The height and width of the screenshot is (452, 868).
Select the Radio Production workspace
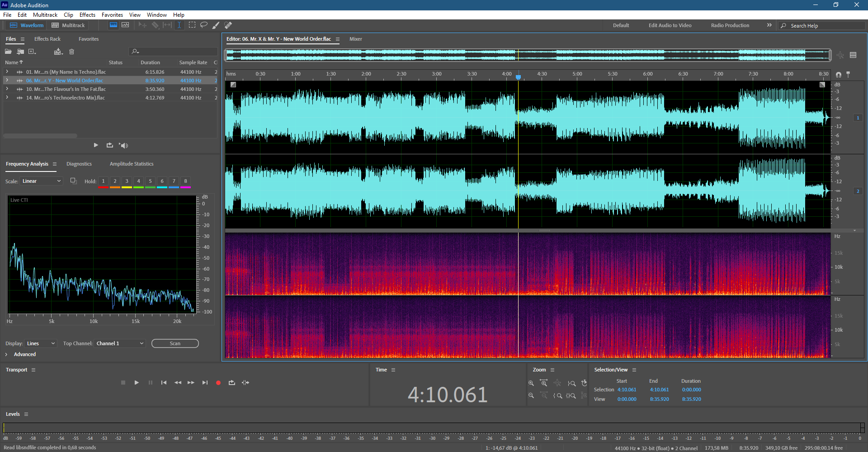730,25
